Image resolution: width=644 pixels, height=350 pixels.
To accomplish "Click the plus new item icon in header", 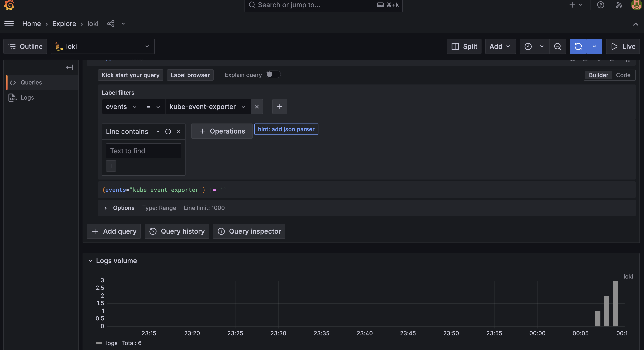I will click(572, 5).
